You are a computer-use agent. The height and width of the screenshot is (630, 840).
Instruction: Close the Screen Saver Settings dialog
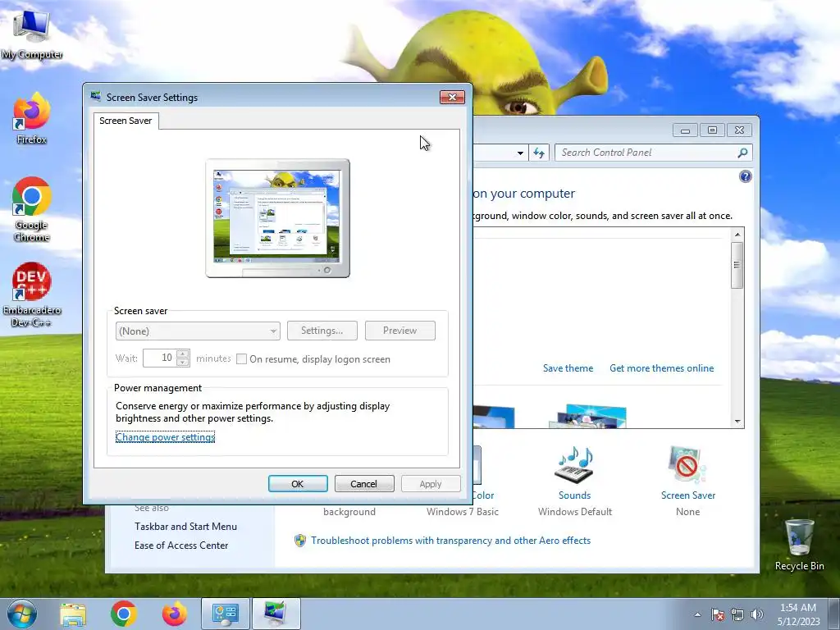(452, 97)
